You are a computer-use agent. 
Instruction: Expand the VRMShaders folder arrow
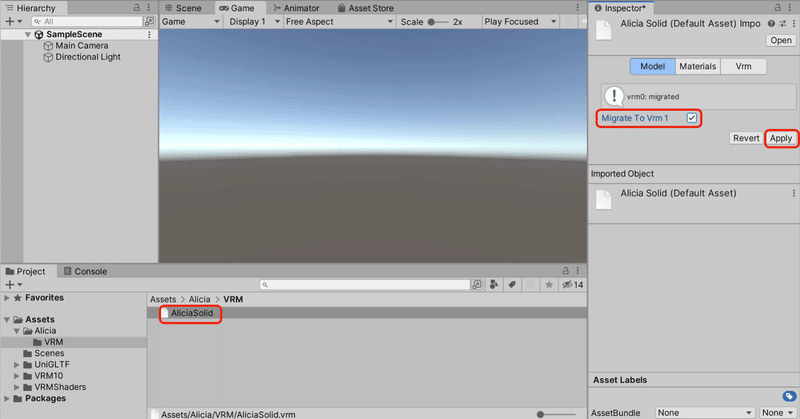(x=17, y=387)
